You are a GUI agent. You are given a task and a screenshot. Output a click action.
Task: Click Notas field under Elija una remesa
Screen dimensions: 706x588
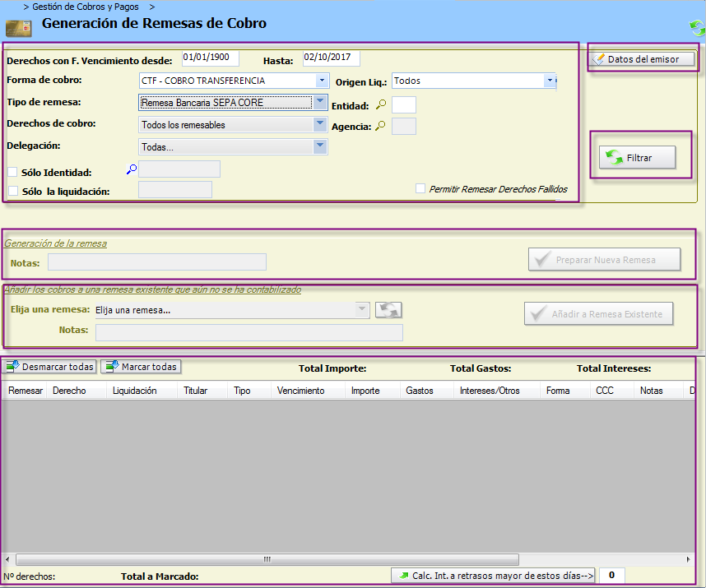click(x=249, y=332)
